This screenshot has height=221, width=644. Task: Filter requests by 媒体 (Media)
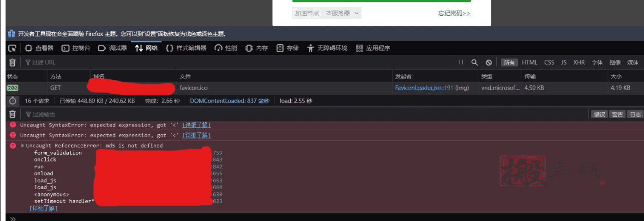[633, 62]
